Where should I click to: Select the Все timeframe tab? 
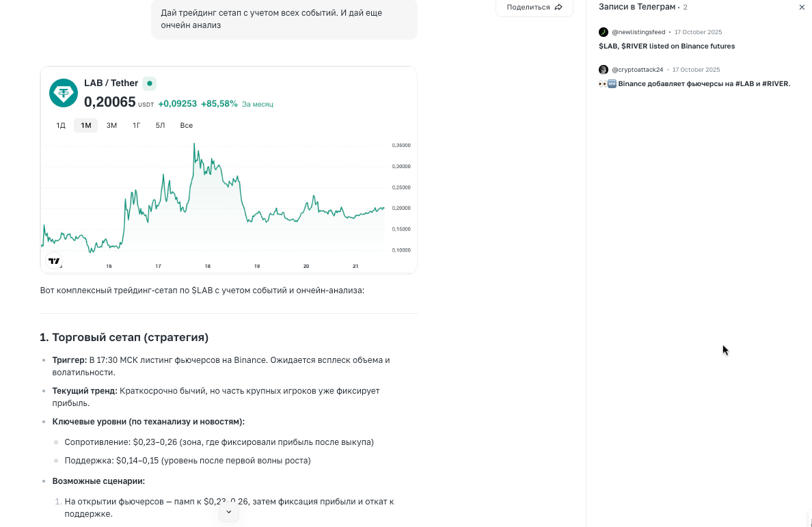click(x=186, y=125)
